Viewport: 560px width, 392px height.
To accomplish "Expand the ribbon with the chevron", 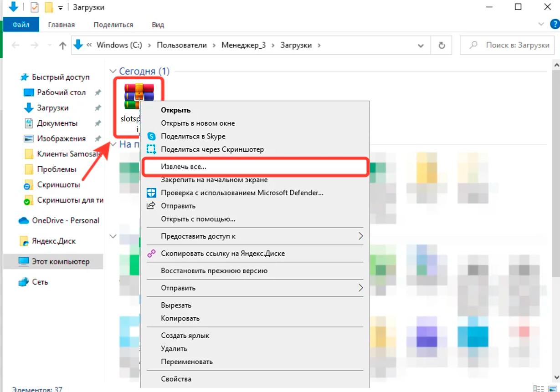I will pos(541,24).
